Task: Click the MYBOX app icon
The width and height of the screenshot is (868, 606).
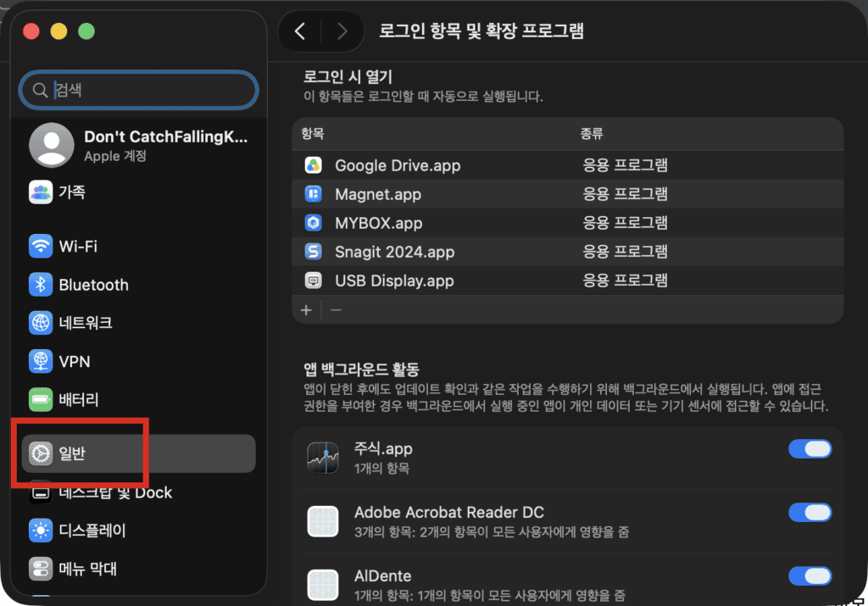Action: [314, 222]
